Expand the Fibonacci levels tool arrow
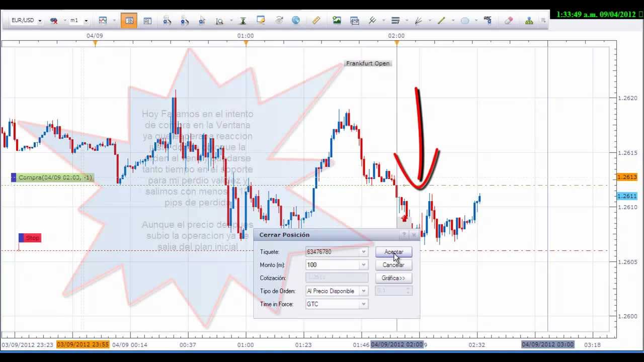 407,21
